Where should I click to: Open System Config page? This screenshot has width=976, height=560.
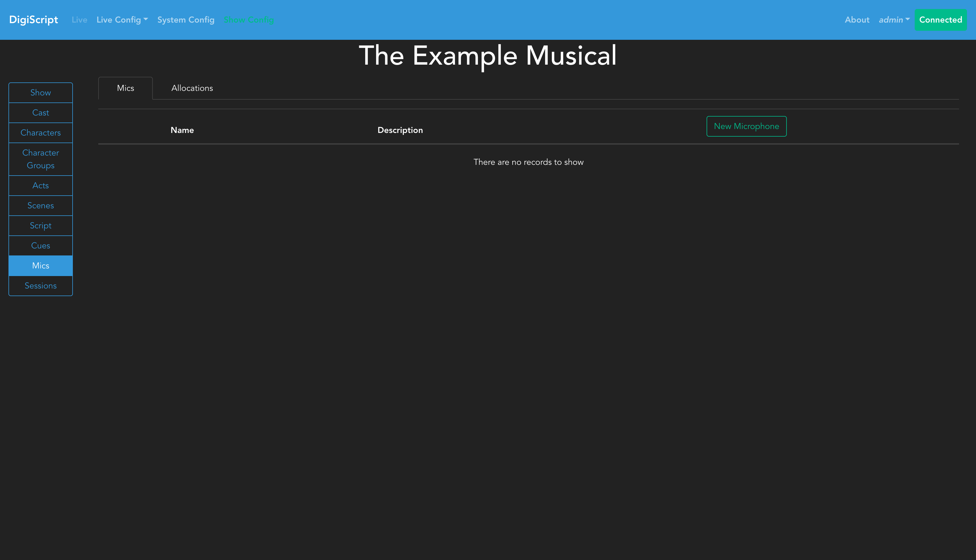(186, 19)
